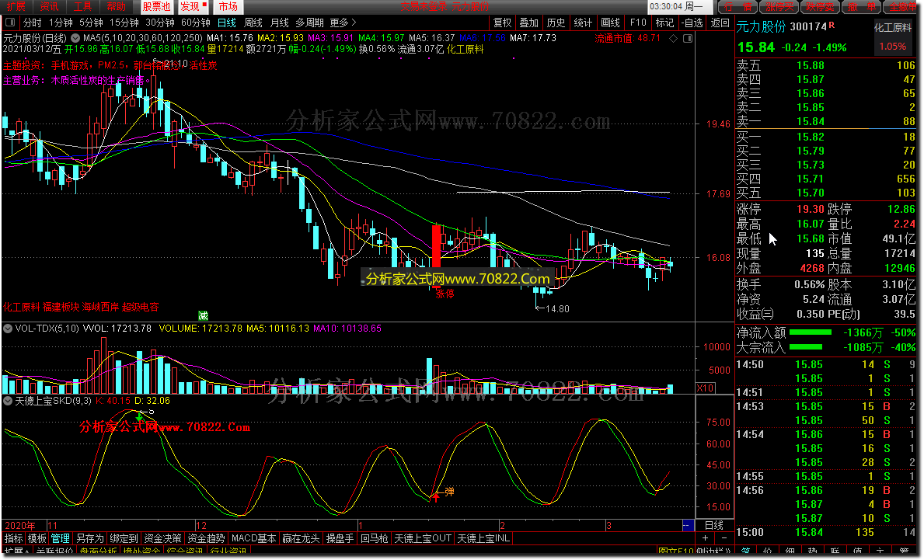The width and height of the screenshot is (924, 560).
Task: Select 赢在龙头 indicator tab
Action: [301, 538]
